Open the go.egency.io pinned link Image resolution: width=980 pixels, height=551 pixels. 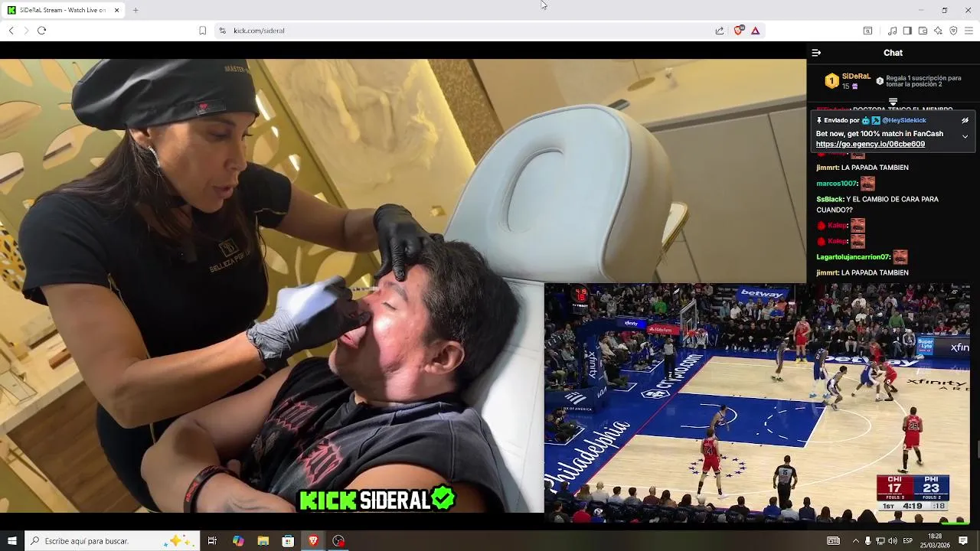[x=870, y=144]
